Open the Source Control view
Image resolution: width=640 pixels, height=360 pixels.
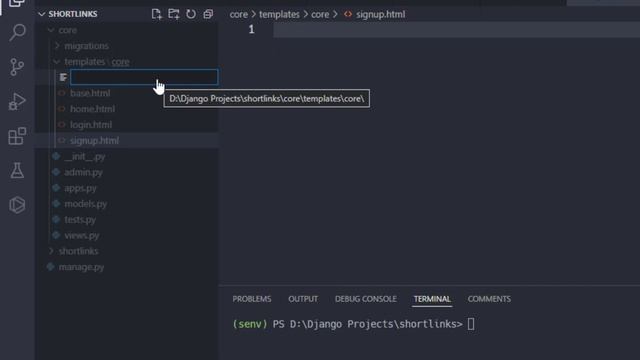17,67
